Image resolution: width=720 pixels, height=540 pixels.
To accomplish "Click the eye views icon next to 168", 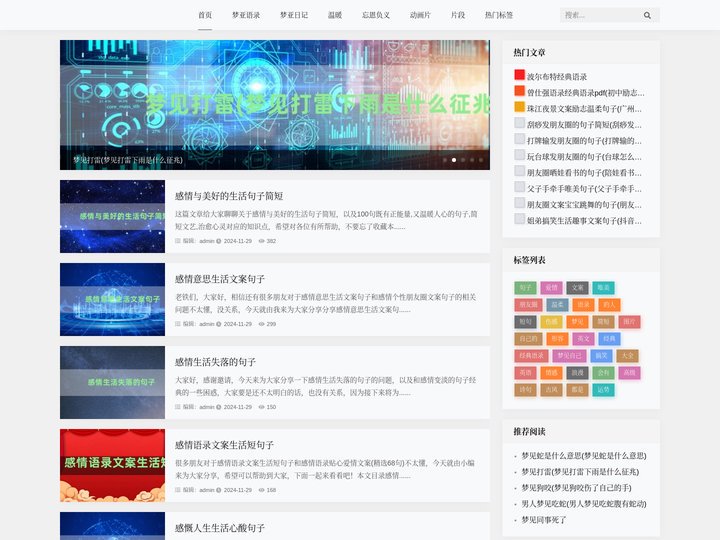I will 261,490.
